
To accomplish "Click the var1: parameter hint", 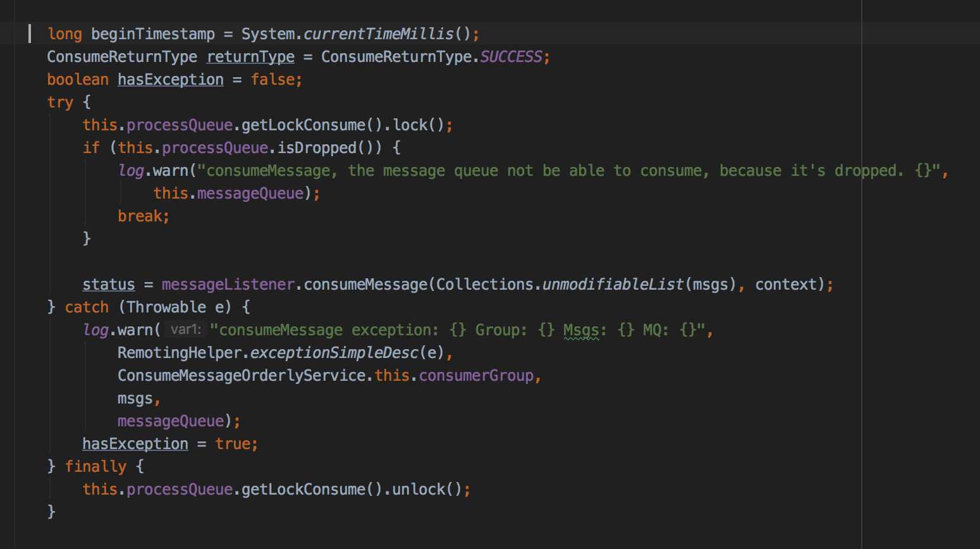I will 185,330.
